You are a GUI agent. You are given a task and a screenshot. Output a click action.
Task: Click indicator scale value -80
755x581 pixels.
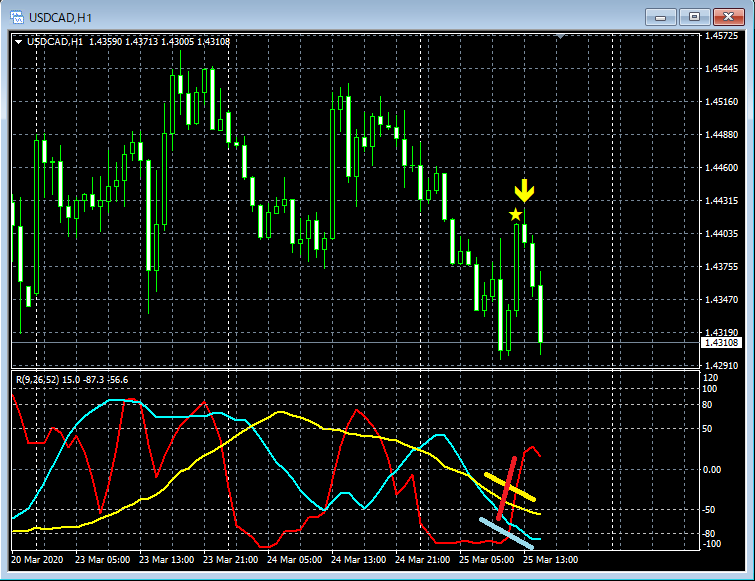(708, 533)
